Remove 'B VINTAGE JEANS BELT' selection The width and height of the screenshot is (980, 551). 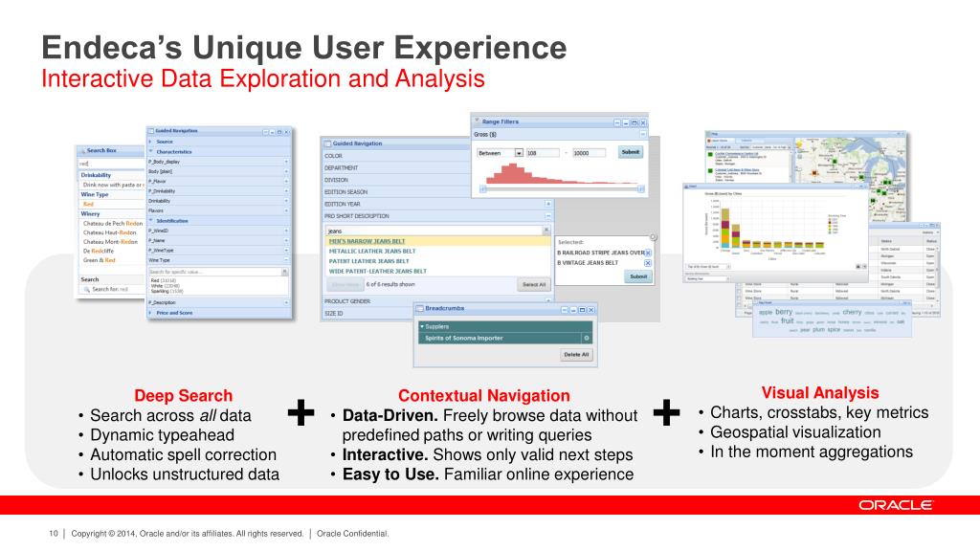tap(648, 263)
